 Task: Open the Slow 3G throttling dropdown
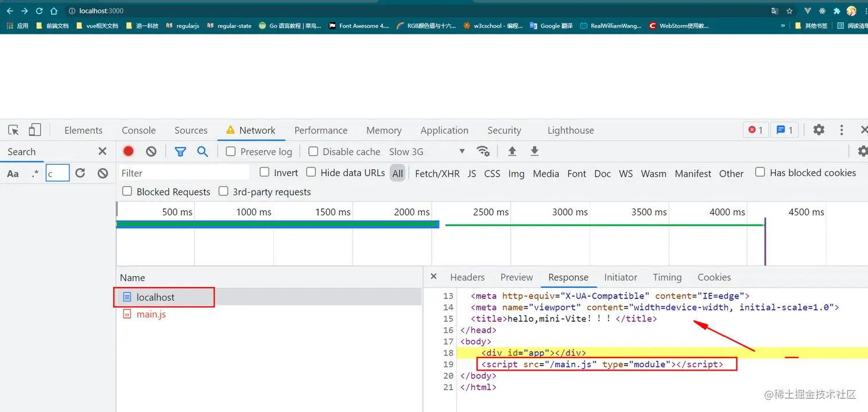[x=427, y=151]
